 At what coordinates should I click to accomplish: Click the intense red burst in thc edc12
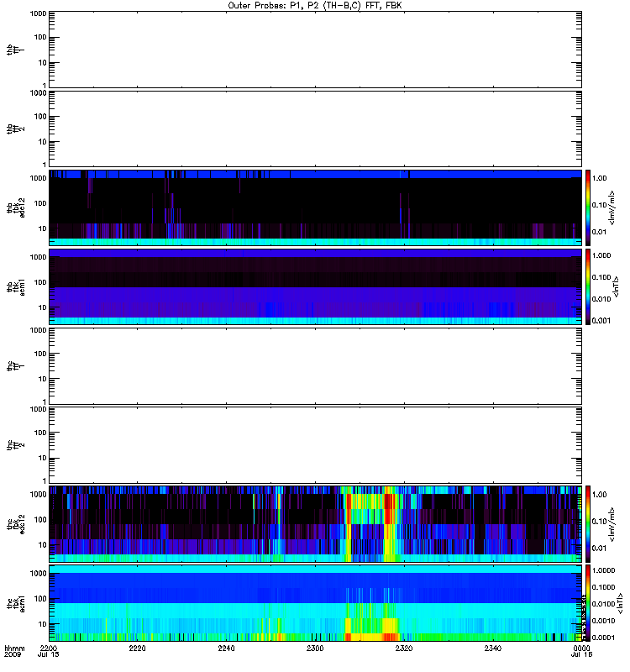[390, 508]
